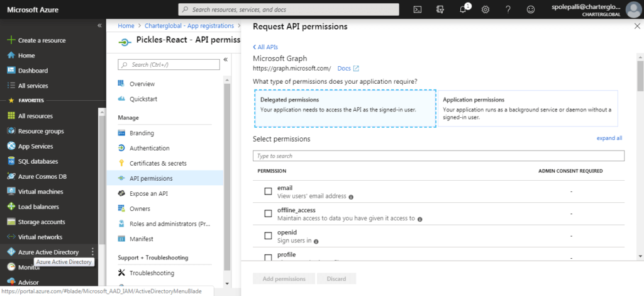The width and height of the screenshot is (644, 296).
Task: Check the openid permission checkbox
Action: tap(268, 236)
